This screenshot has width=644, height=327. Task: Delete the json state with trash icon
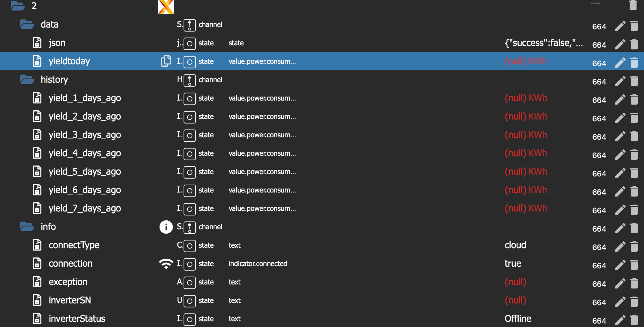pos(634,44)
